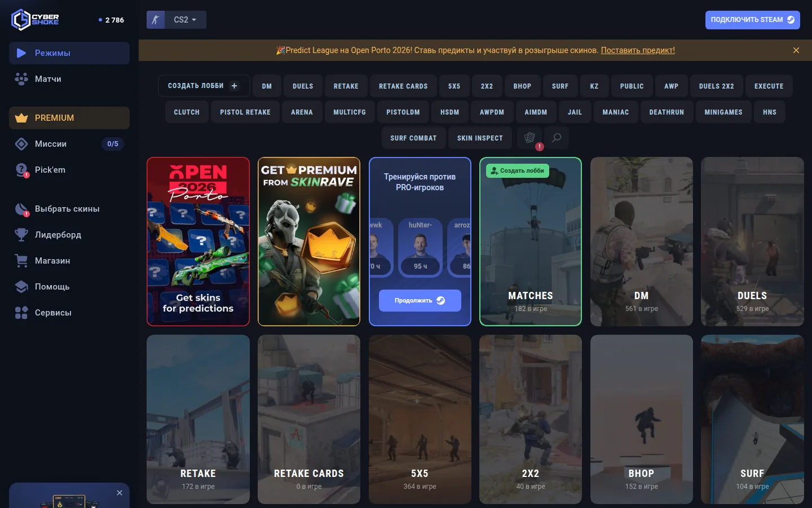Screen dimensions: 812x508
Task: Click the CyberShoke logo
Action: point(35,20)
